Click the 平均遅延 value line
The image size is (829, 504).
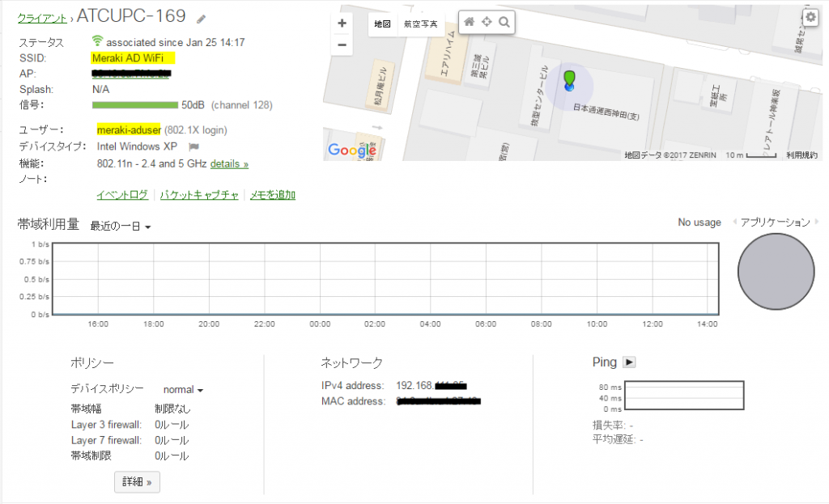618,439
